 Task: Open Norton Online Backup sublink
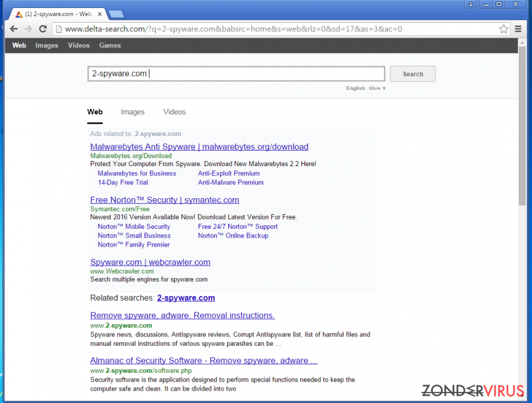click(233, 236)
